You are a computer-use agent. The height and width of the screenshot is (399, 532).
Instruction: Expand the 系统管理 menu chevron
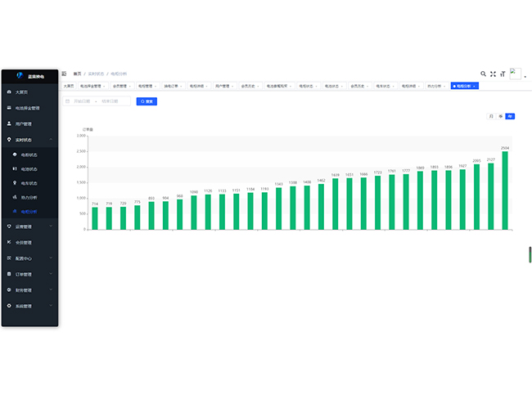coord(51,306)
